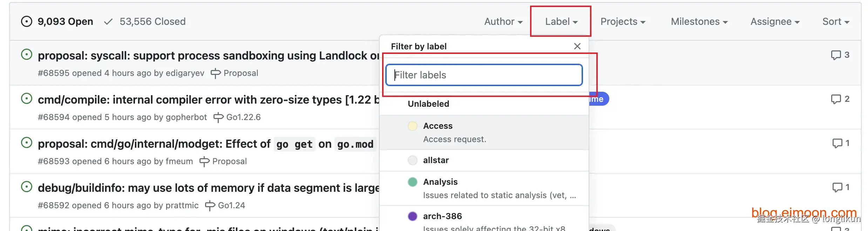Show the 9,093 Open issues
Screen dimensions: 868x231
pos(57,22)
